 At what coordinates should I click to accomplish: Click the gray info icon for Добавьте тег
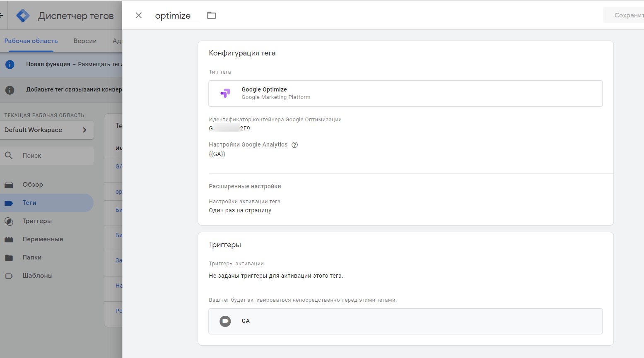coord(10,90)
